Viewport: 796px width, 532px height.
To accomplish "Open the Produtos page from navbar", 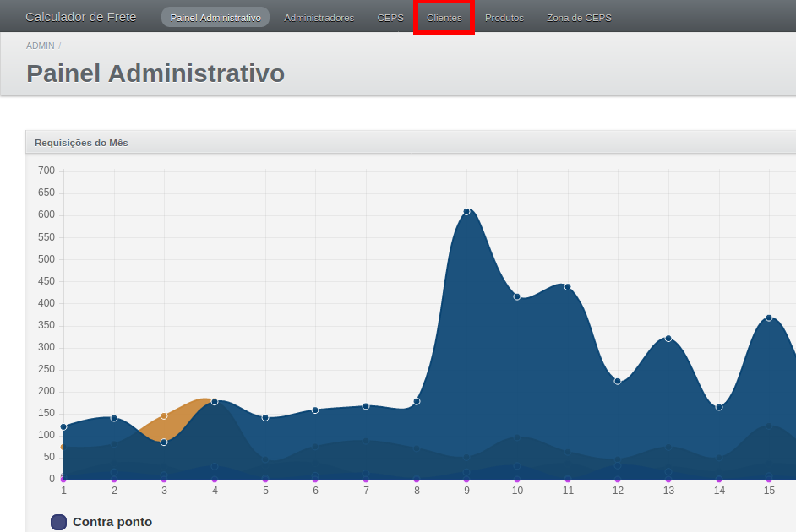I will 504,18.
